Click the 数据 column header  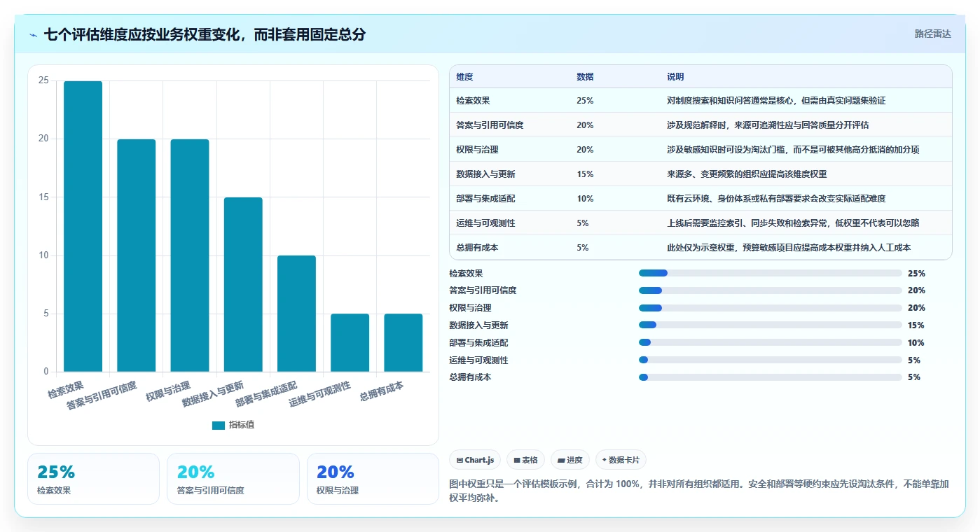click(x=585, y=77)
